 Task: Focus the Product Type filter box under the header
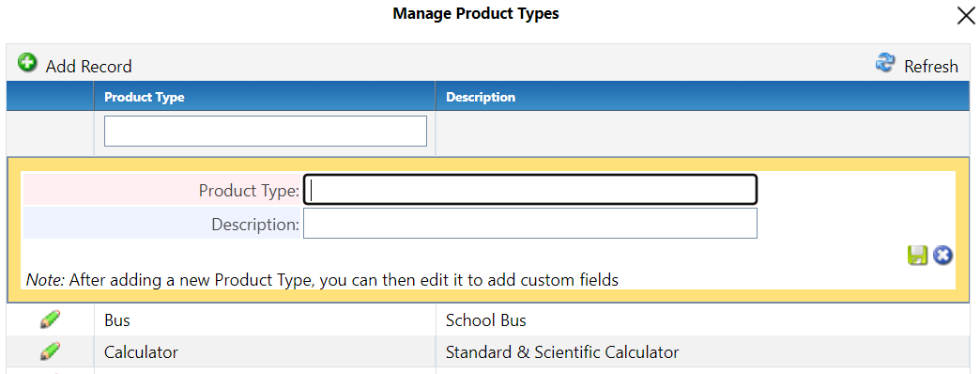pyautogui.click(x=266, y=131)
